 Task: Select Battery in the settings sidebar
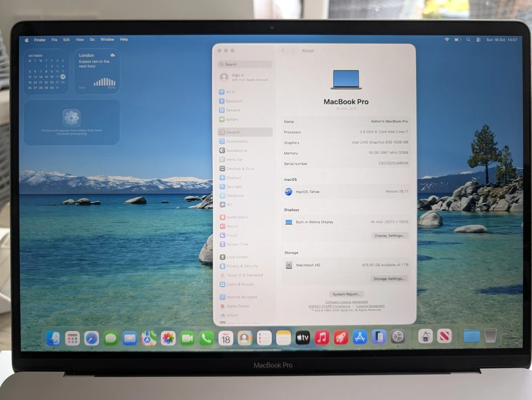tap(244, 120)
